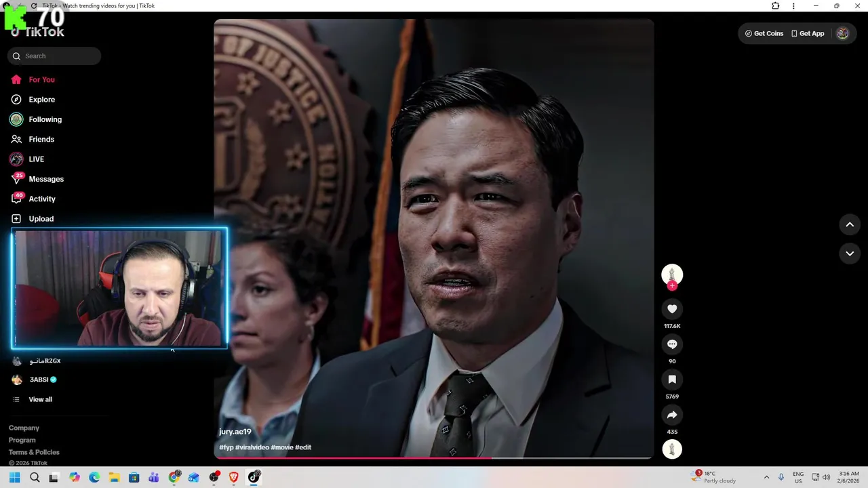Click the TikTok app taskbar icon
The height and width of the screenshot is (488, 868).
pos(254,477)
